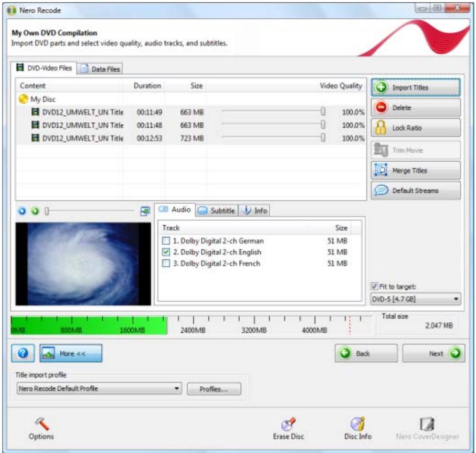Open the Title import profile dropdown
The height and width of the screenshot is (453, 476).
(x=99, y=389)
